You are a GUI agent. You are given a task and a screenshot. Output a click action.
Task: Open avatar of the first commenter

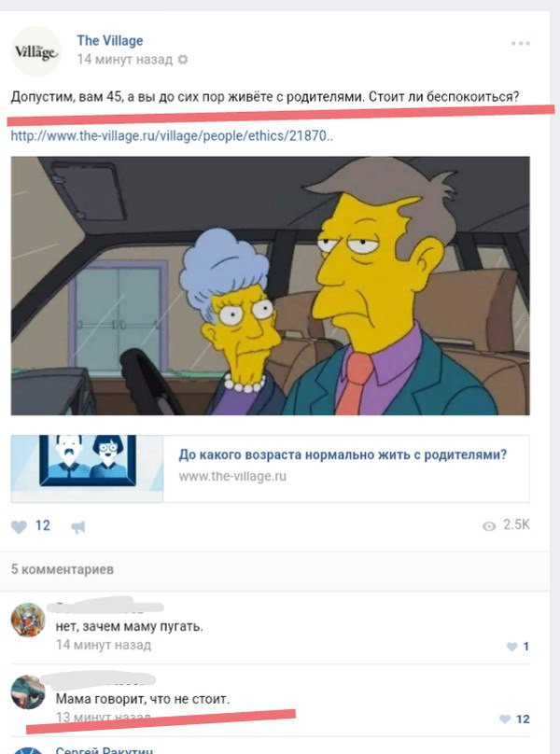pyautogui.click(x=28, y=620)
